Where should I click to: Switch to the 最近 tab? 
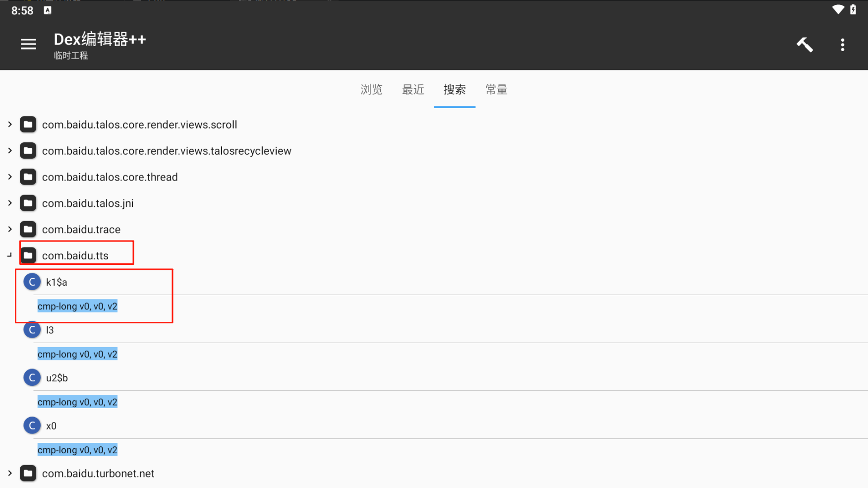[x=413, y=89]
